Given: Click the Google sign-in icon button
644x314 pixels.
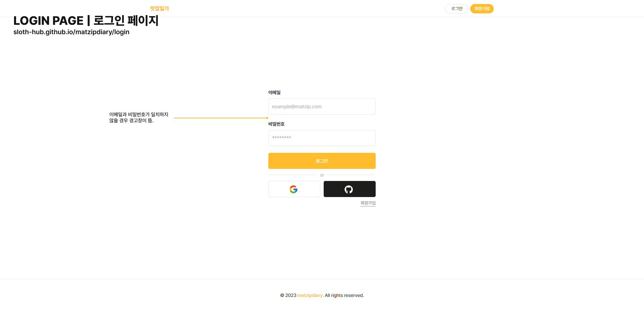Looking at the screenshot, I should pos(294,189).
